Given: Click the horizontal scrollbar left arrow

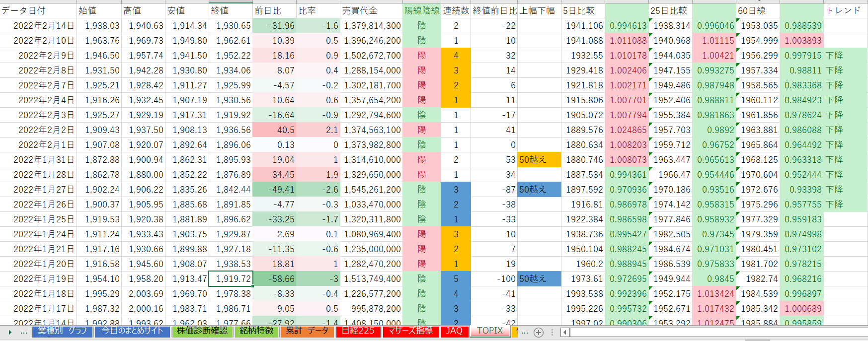Looking at the screenshot, I should click(565, 332).
